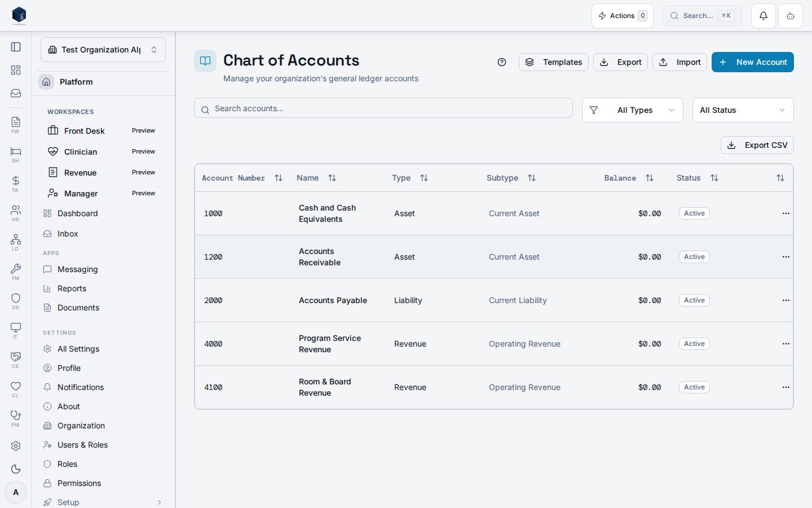Open row actions for Program Service Revenue
Image resolution: width=812 pixels, height=508 pixels.
click(x=785, y=344)
